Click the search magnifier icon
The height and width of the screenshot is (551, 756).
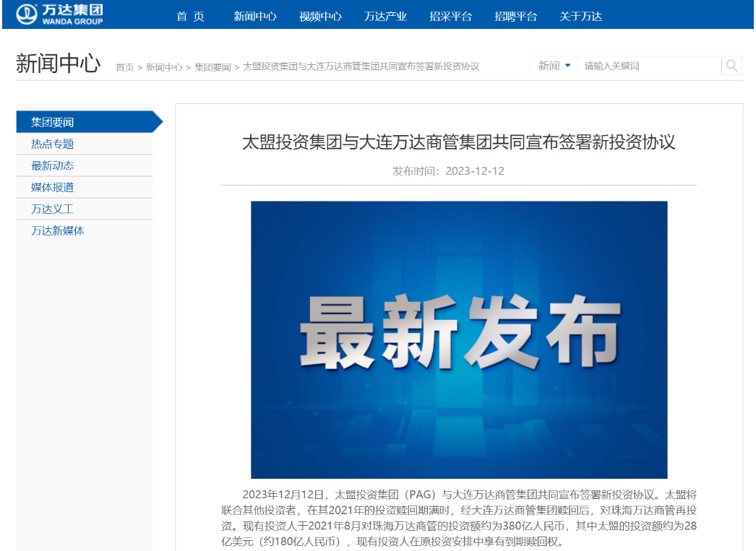coord(731,66)
